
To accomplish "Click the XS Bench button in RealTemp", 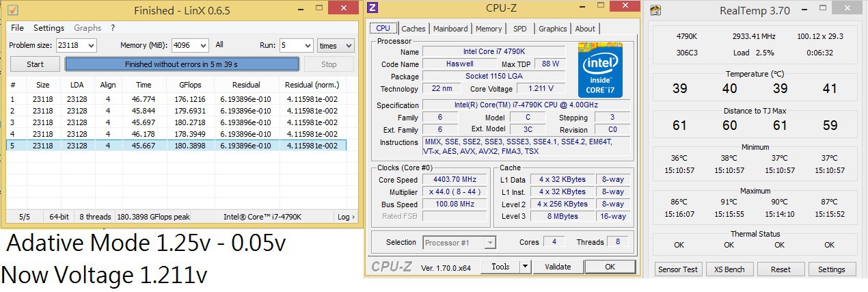I will [729, 269].
